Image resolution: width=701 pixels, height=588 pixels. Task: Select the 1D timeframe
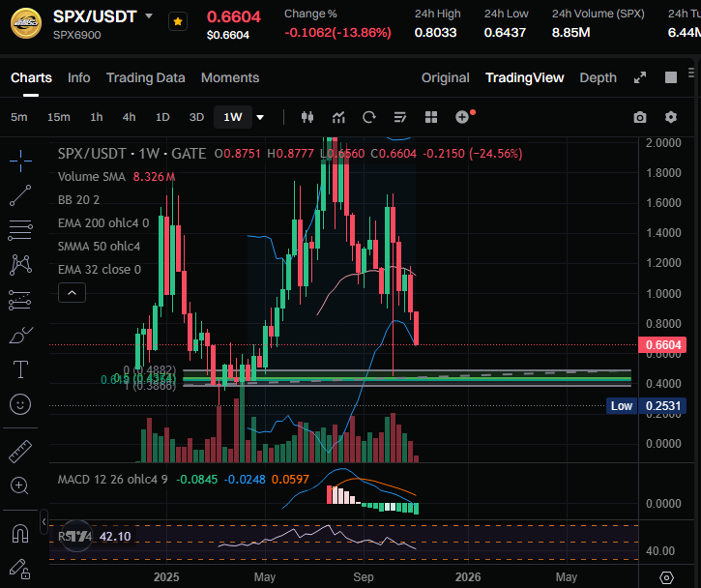162,117
